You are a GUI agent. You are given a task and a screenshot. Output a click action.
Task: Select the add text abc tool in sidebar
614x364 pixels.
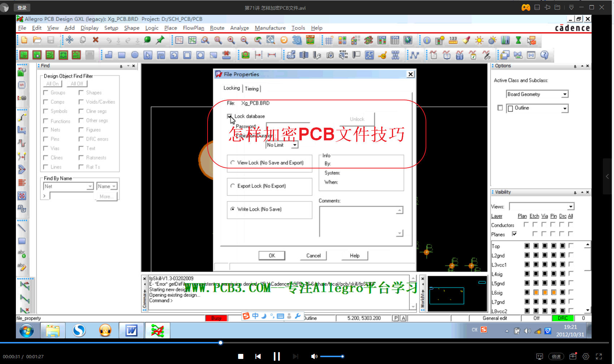pyautogui.click(x=22, y=254)
